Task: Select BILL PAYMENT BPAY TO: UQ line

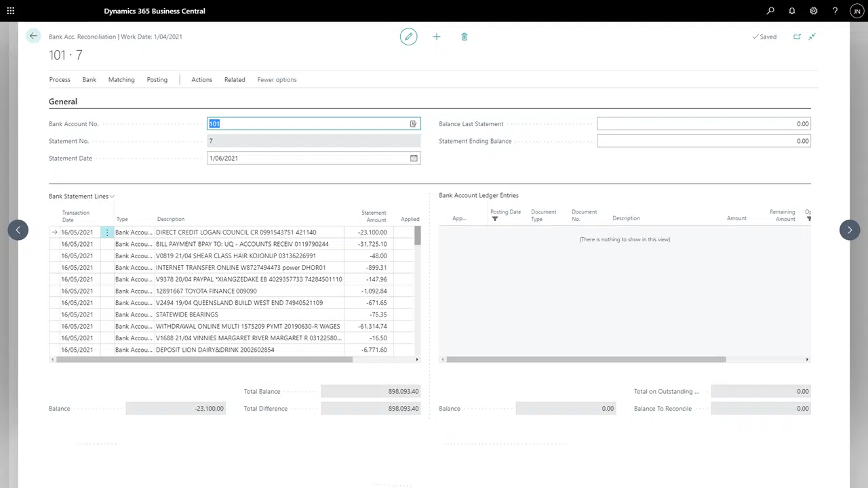Action: pyautogui.click(x=242, y=244)
